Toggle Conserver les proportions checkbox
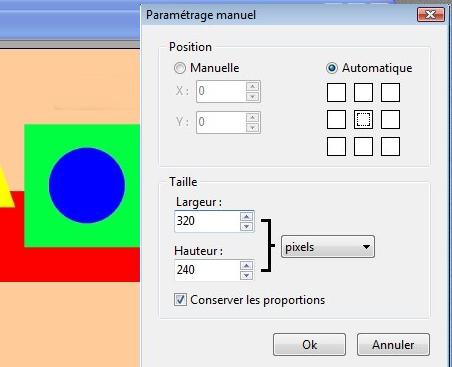The height and width of the screenshot is (367, 452). 180,300
